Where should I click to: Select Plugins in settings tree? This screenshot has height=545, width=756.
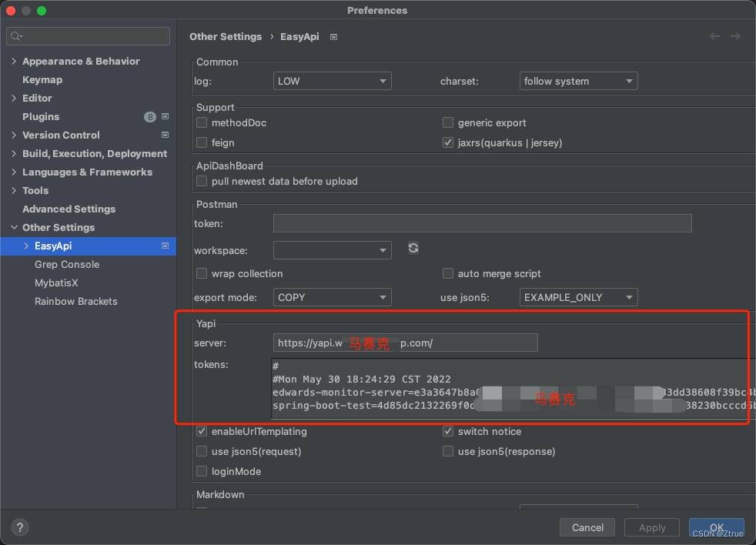pyautogui.click(x=41, y=117)
